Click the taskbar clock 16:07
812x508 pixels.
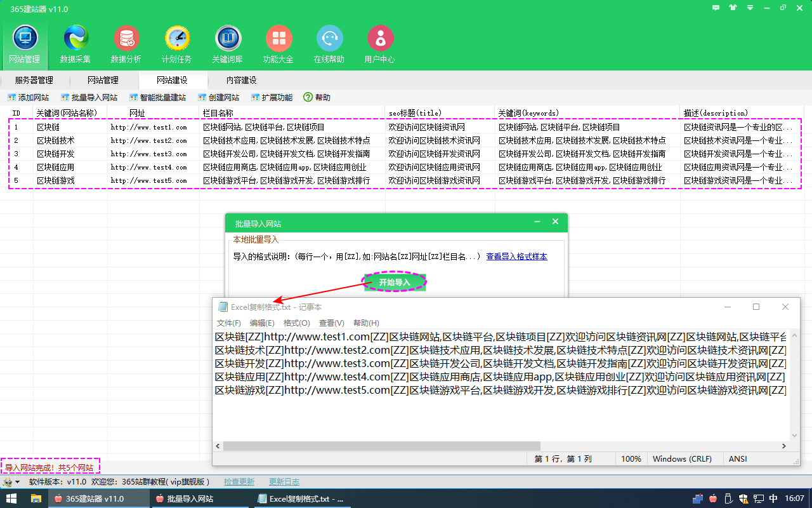794,498
